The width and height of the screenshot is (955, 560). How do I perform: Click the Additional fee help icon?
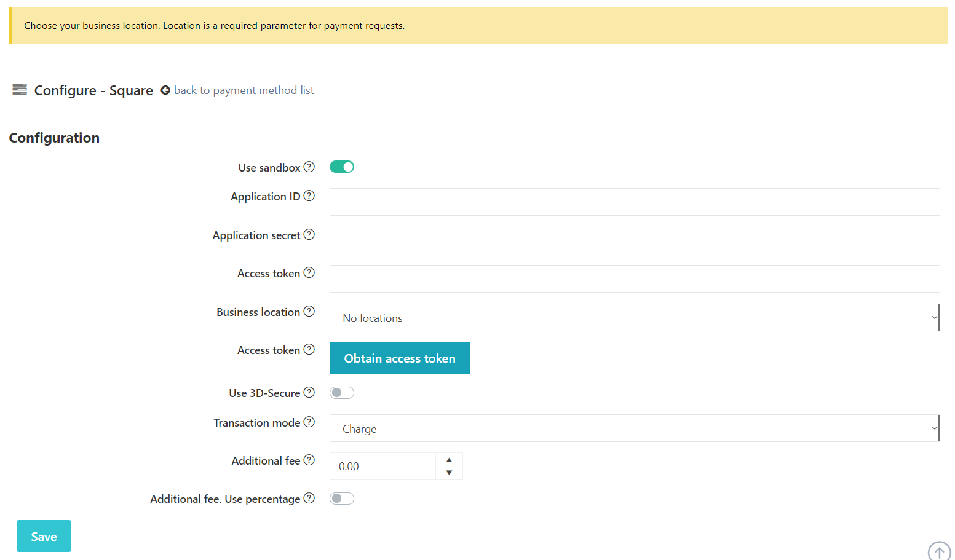[x=309, y=460]
